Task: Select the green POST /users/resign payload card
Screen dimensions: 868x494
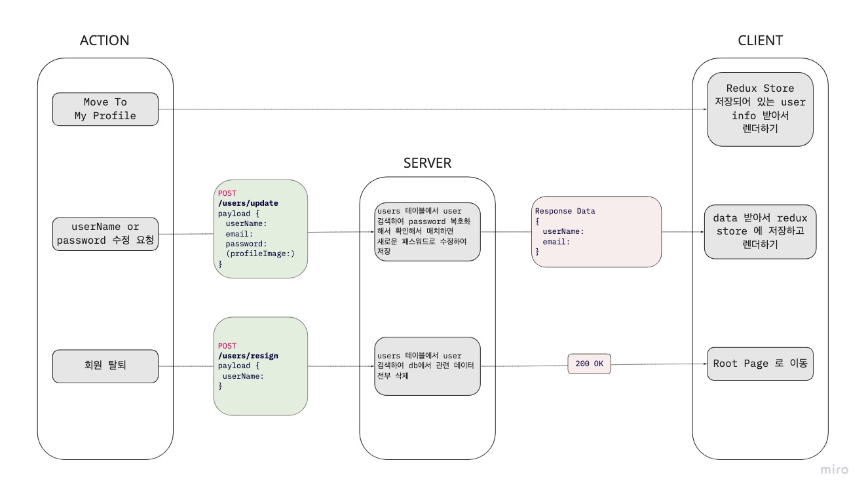Action: (261, 366)
